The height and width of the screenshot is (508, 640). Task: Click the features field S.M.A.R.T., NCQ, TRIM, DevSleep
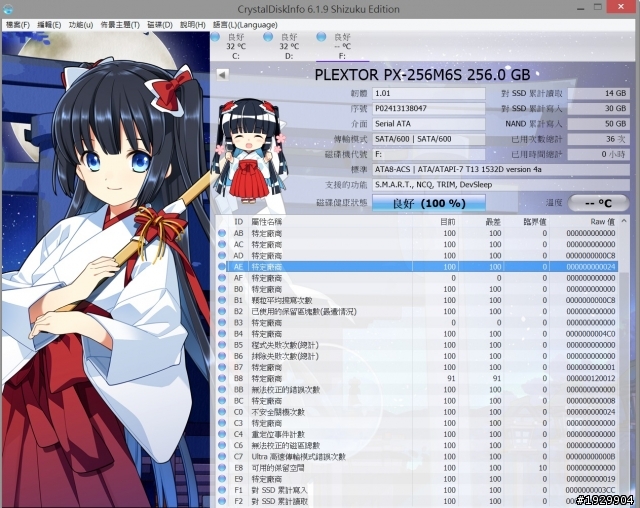tap(501, 184)
